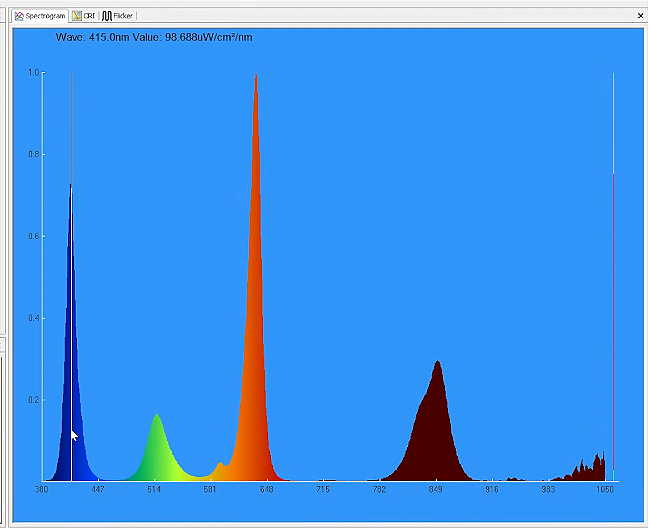Click the 1.0 label on the Y axis
This screenshot has height=528, width=650.
click(34, 73)
